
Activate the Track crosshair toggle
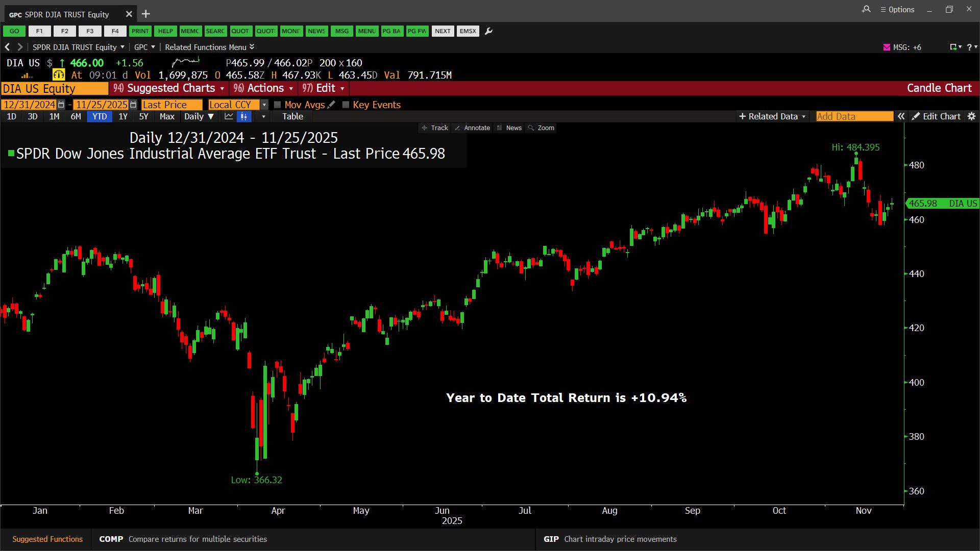coord(435,128)
